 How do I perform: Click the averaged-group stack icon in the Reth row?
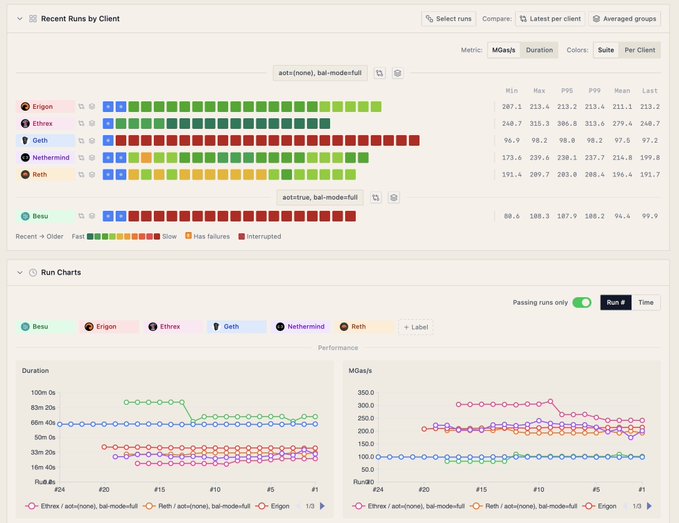92,174
